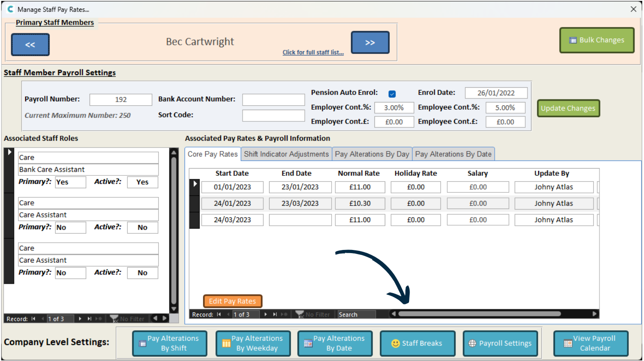The width and height of the screenshot is (644, 361).
Task: Switch to Shift Indicator Adjustments tab
Action: pyautogui.click(x=286, y=154)
